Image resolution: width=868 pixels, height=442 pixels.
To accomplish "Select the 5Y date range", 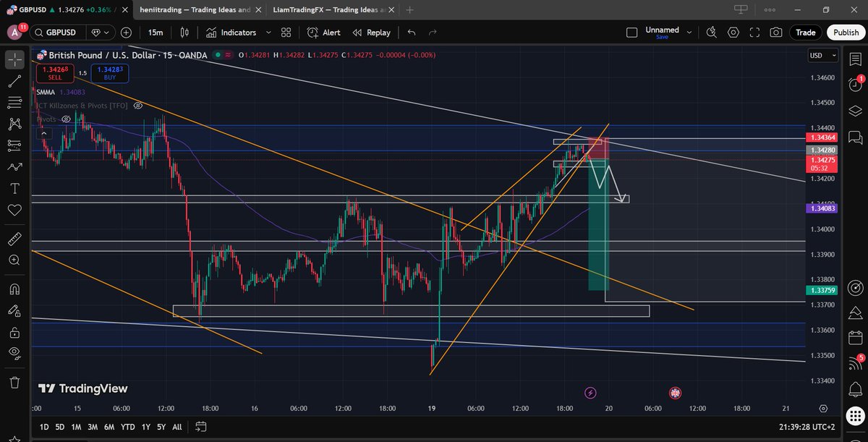I will 161,427.
